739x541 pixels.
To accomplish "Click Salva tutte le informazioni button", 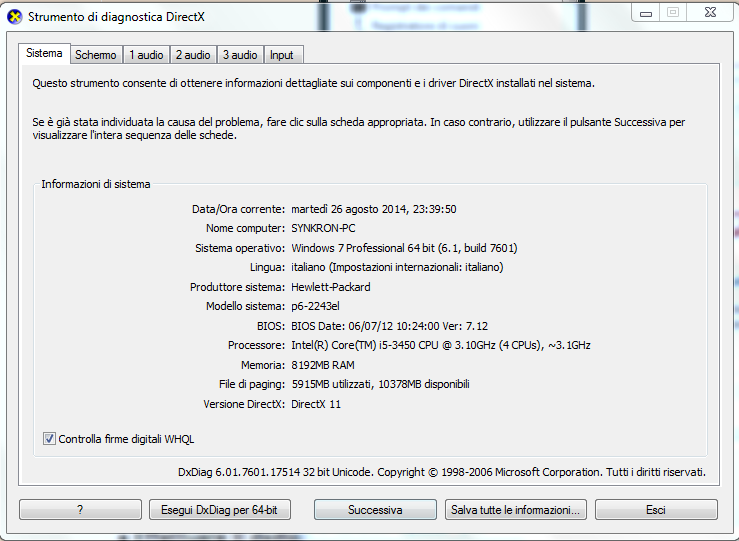I will point(516,510).
